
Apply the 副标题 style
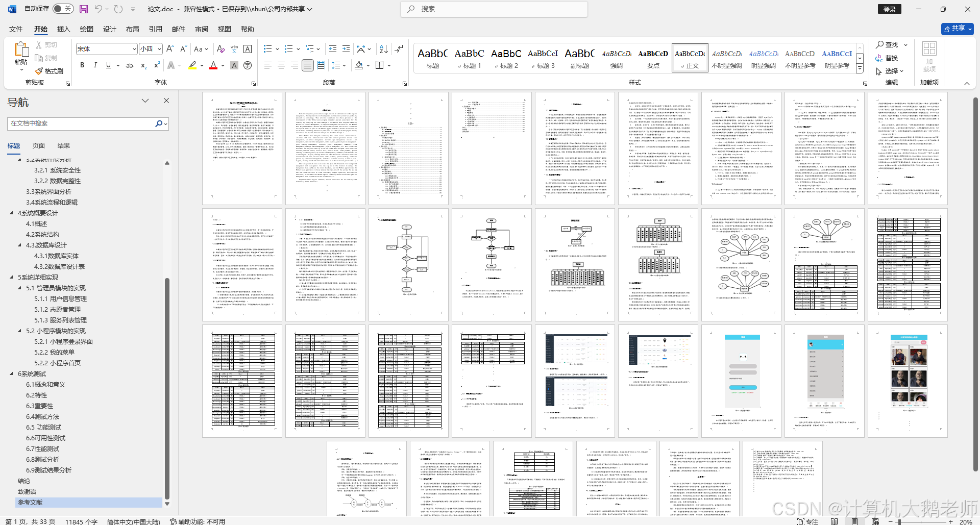pyautogui.click(x=579, y=58)
